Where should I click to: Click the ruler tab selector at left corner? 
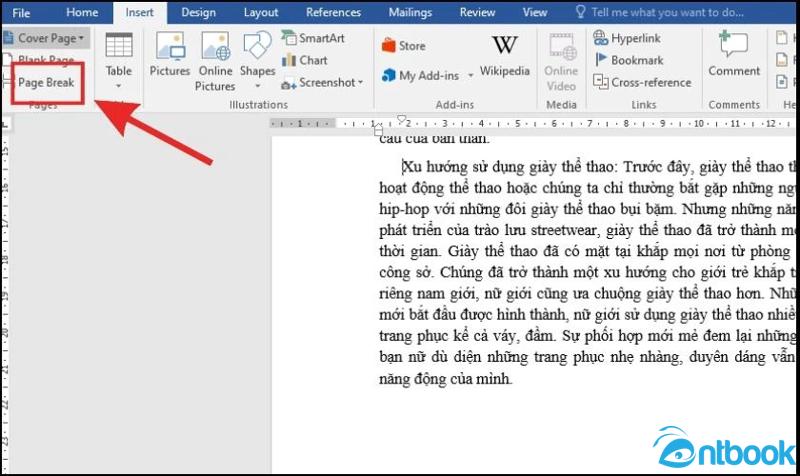click(6, 124)
